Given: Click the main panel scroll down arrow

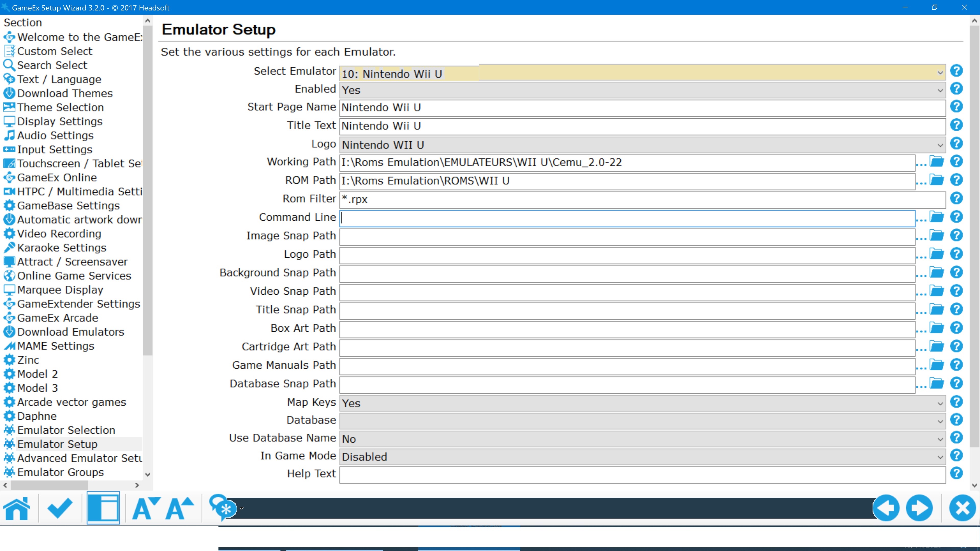Looking at the screenshot, I should tap(975, 485).
